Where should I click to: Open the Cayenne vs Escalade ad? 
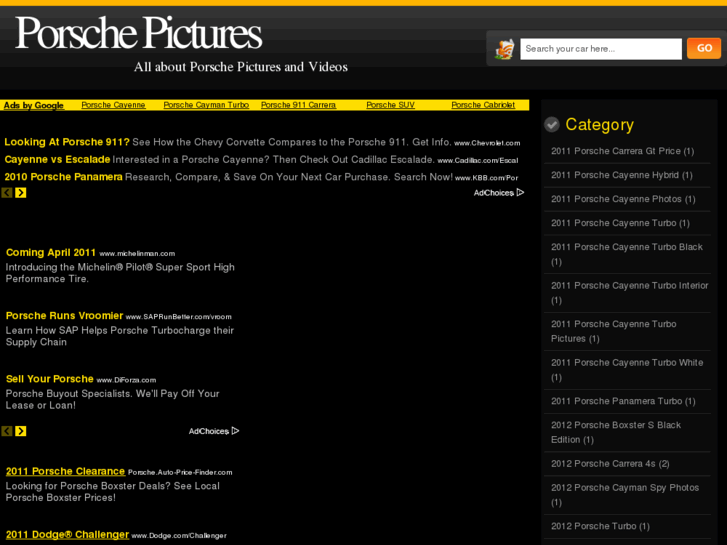pyautogui.click(x=57, y=160)
